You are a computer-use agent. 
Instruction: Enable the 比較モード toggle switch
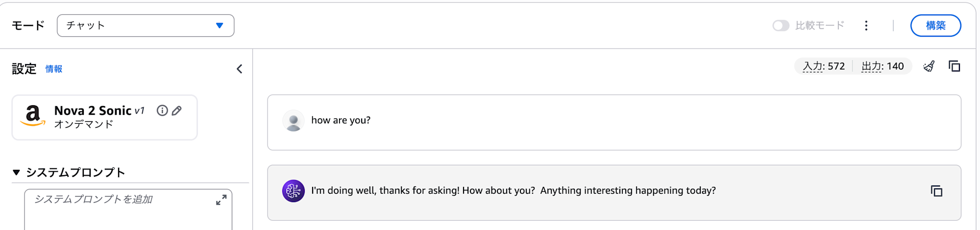tap(781, 25)
